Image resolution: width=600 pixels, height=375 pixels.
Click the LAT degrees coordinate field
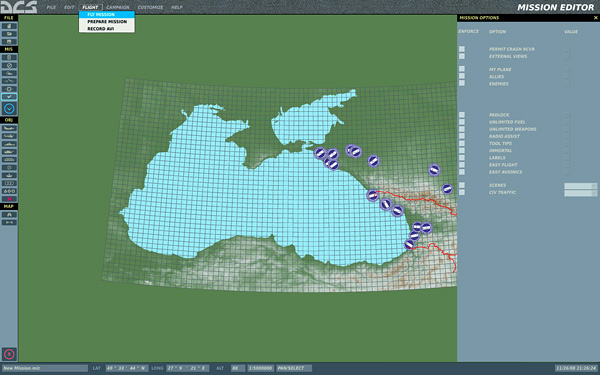pos(127,368)
